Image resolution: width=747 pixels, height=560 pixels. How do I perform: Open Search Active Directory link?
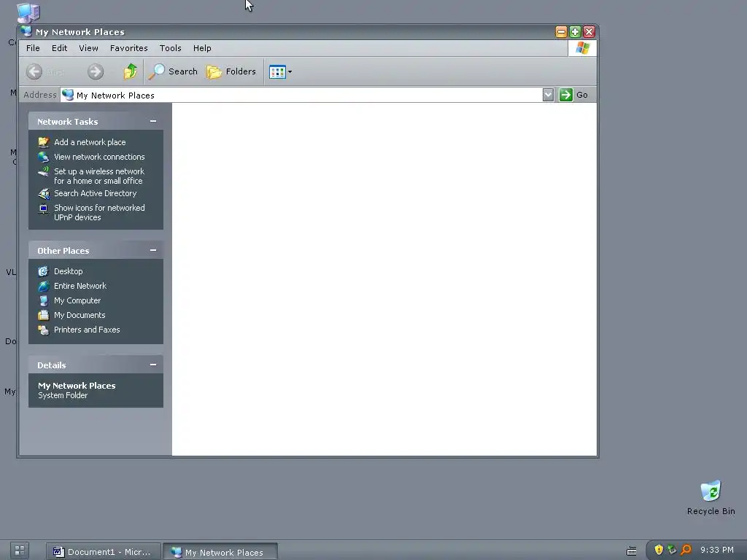(96, 193)
